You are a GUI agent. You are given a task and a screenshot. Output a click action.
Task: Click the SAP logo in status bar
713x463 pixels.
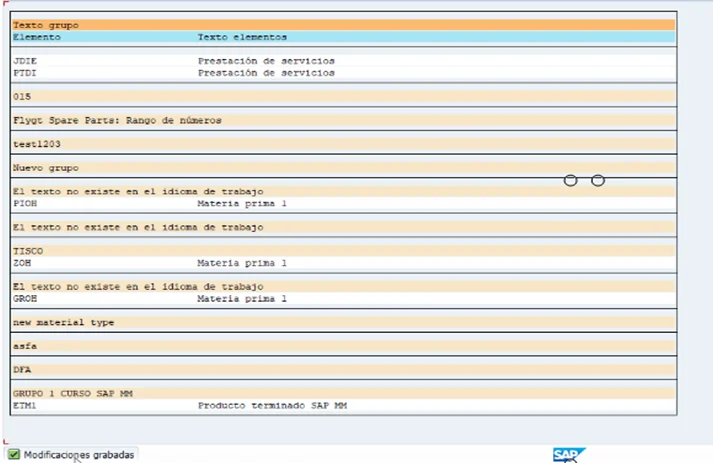pos(569,454)
